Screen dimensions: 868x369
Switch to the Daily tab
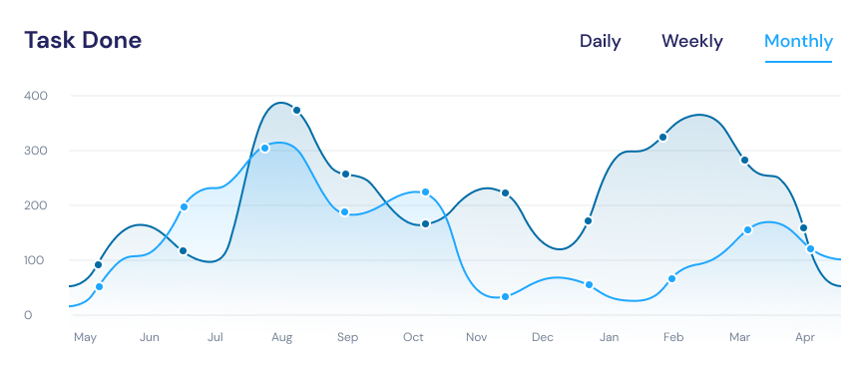point(600,41)
